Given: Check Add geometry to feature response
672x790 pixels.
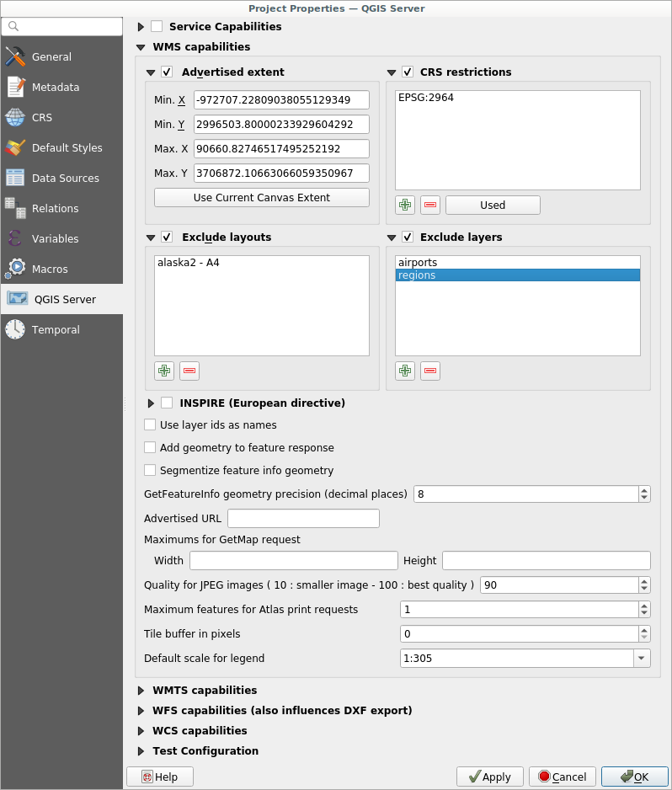Looking at the screenshot, I should click(151, 448).
